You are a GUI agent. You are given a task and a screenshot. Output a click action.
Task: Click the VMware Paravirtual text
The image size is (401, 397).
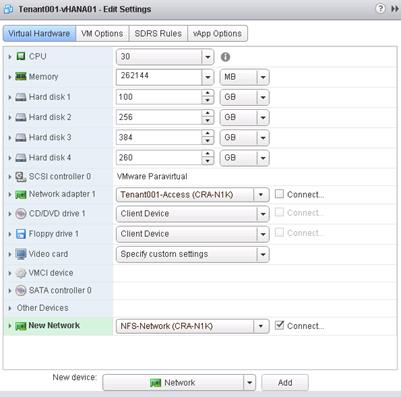(x=152, y=177)
